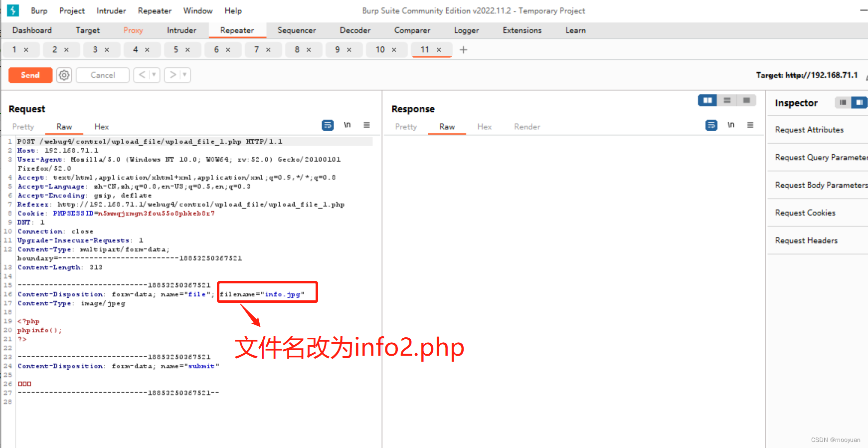Switch to the Dashboard tab
Screen dimensions: 868x448
tap(32, 30)
